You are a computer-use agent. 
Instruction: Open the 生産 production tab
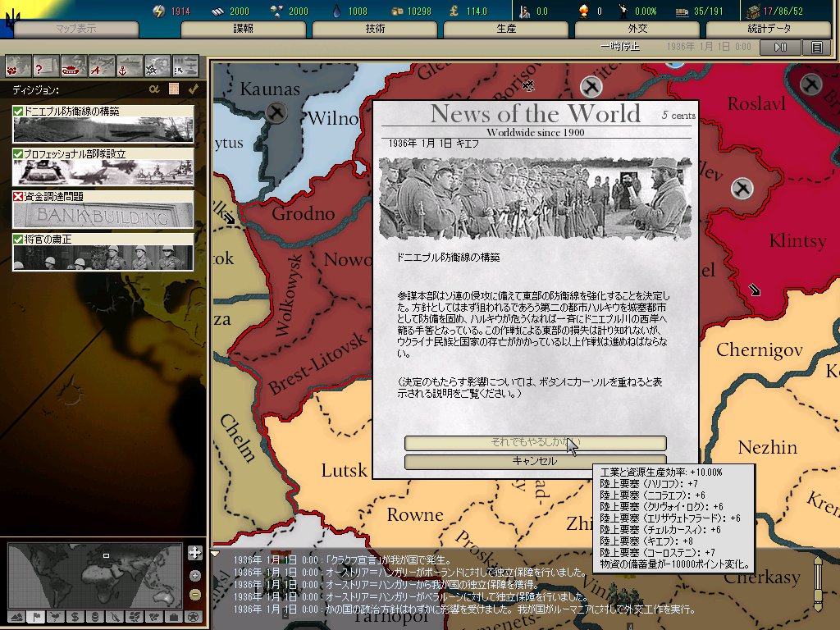click(505, 29)
